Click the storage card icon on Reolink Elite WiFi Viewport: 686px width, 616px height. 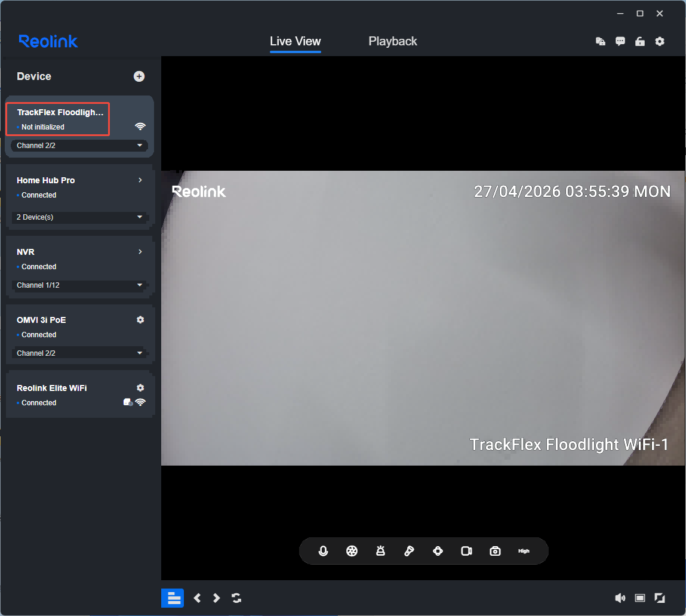128,402
